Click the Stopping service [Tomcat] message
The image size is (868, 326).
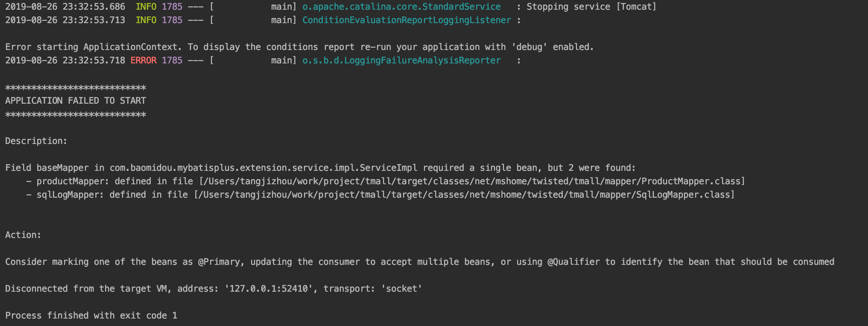pyautogui.click(x=591, y=7)
